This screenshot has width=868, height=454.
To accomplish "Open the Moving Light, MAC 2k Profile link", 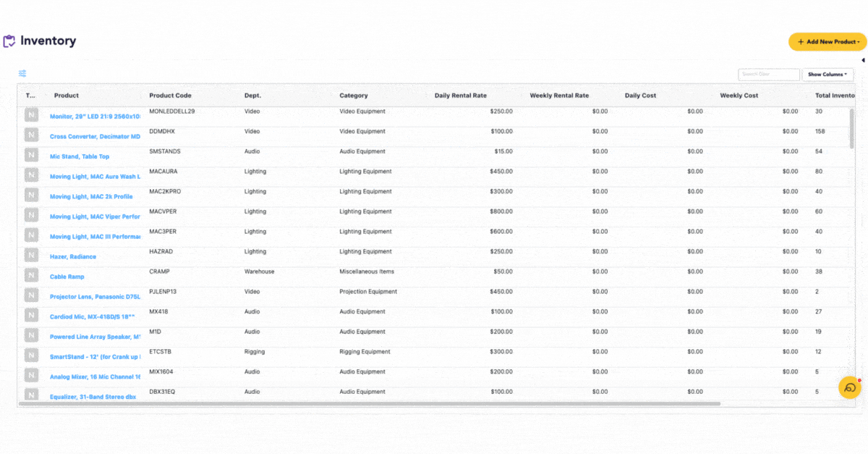I will pyautogui.click(x=91, y=196).
